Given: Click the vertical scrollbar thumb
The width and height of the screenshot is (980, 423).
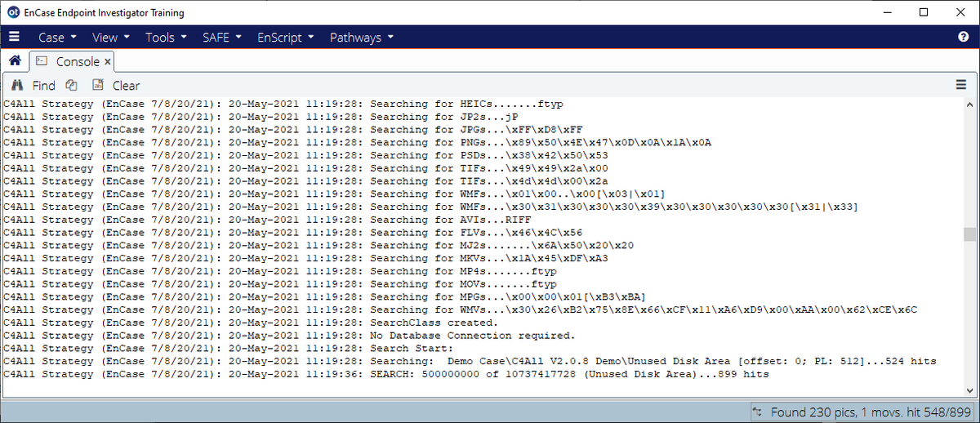Looking at the screenshot, I should [x=970, y=234].
